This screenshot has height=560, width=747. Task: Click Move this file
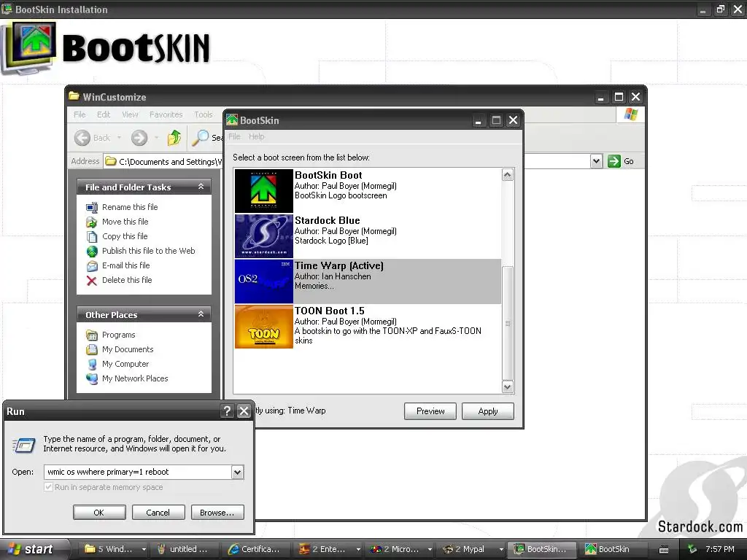coord(125,222)
